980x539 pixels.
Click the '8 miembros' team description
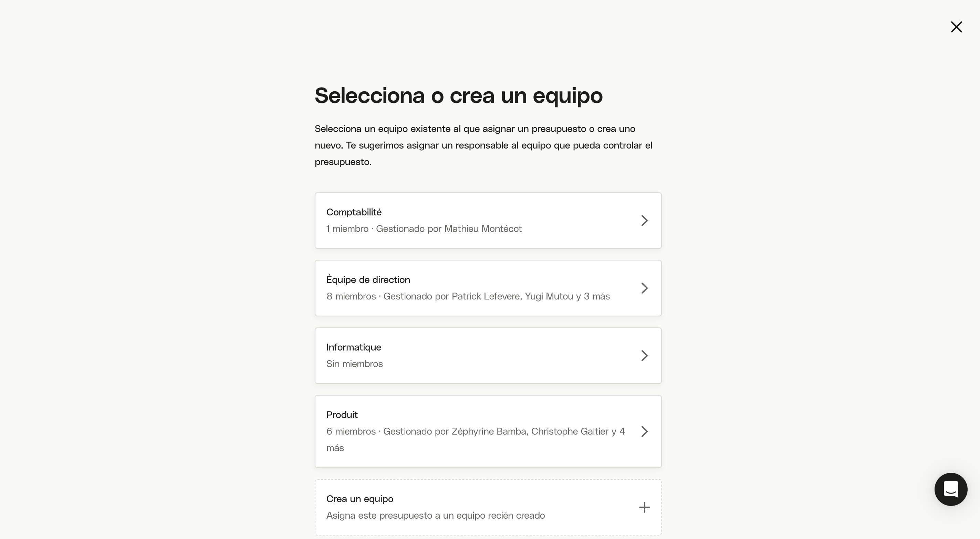click(x=468, y=296)
